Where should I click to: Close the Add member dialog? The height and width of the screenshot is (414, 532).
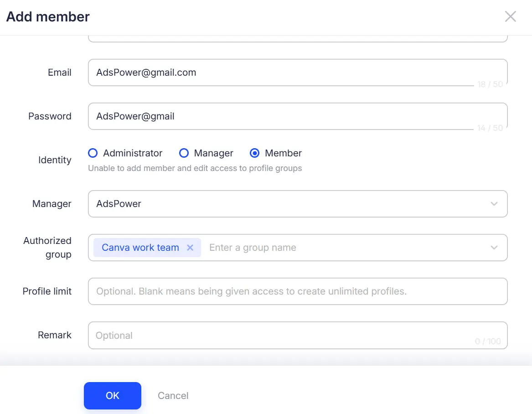(510, 16)
